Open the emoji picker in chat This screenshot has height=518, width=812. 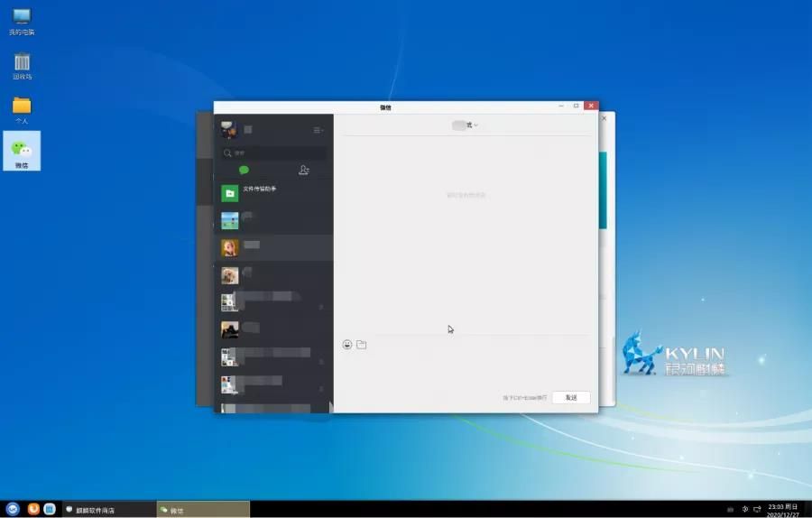pyautogui.click(x=347, y=345)
